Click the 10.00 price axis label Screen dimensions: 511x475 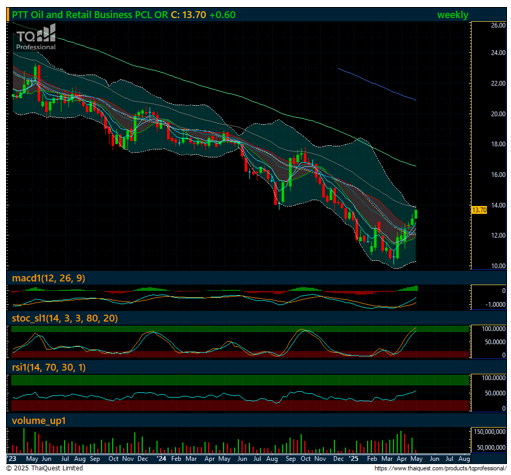[498, 266]
